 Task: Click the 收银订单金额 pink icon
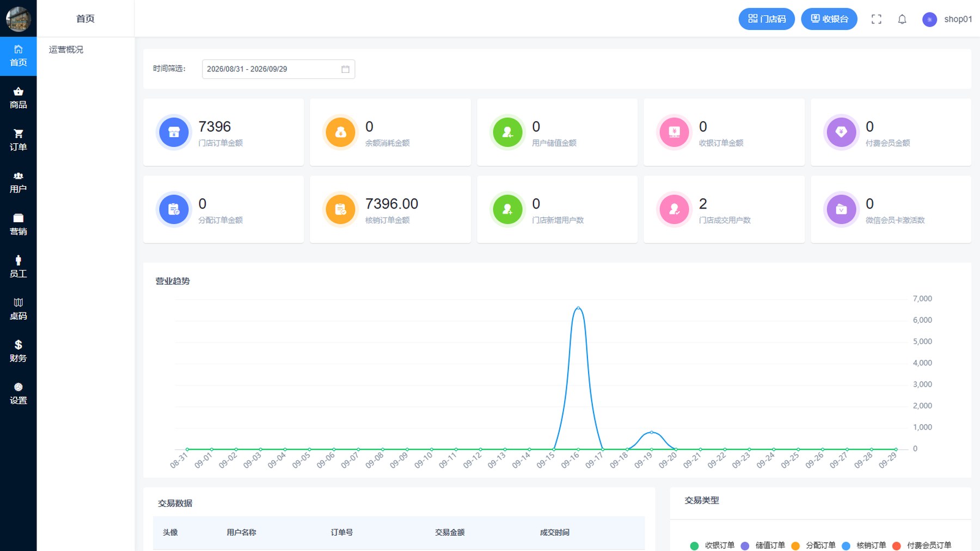click(674, 132)
